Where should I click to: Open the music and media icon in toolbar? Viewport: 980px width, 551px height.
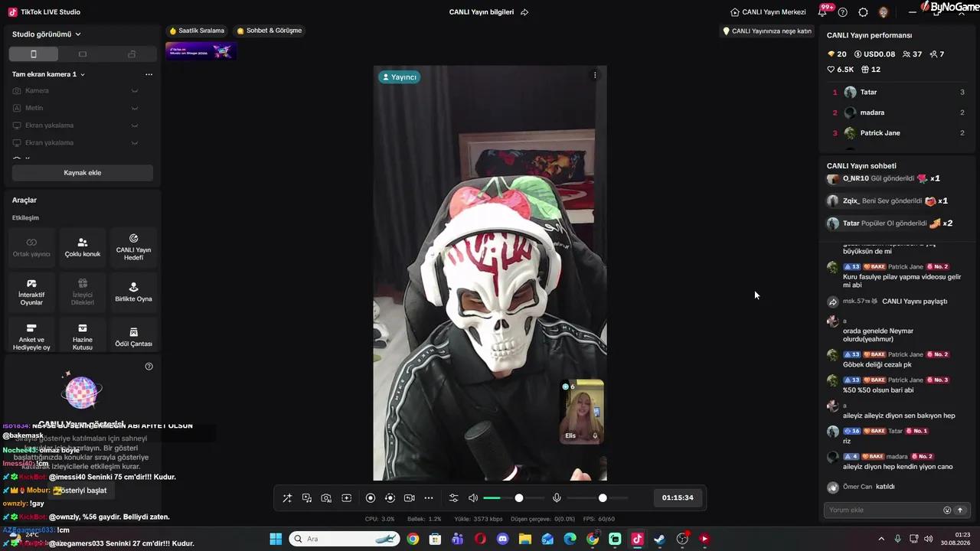307,498
